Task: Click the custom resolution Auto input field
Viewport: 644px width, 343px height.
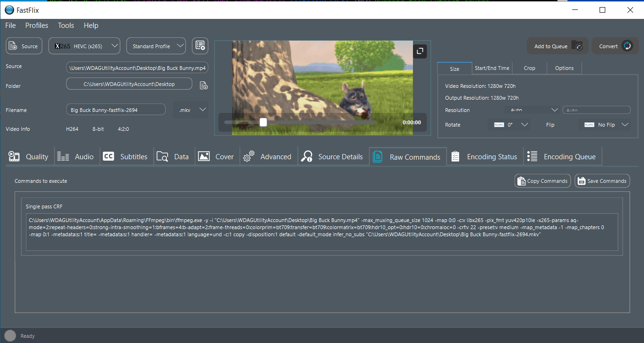Action: (596, 110)
